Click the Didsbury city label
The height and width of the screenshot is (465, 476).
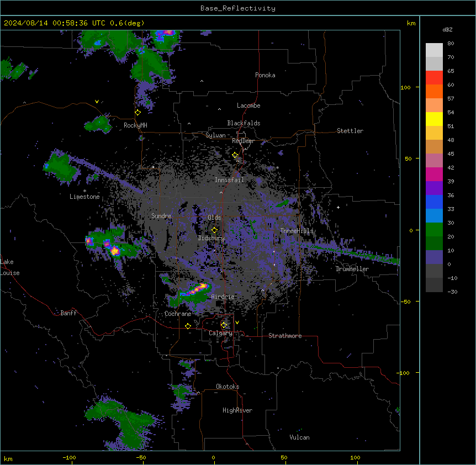(211, 238)
